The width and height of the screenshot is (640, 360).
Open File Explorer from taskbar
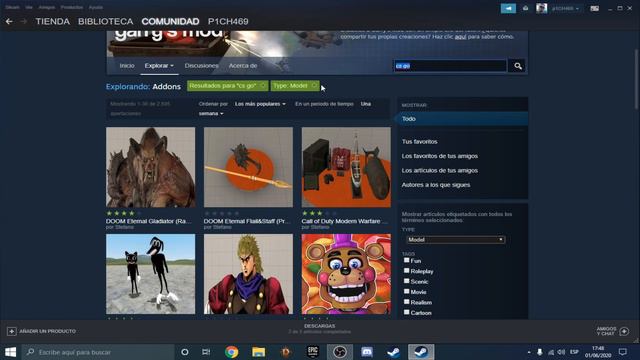coord(258,352)
